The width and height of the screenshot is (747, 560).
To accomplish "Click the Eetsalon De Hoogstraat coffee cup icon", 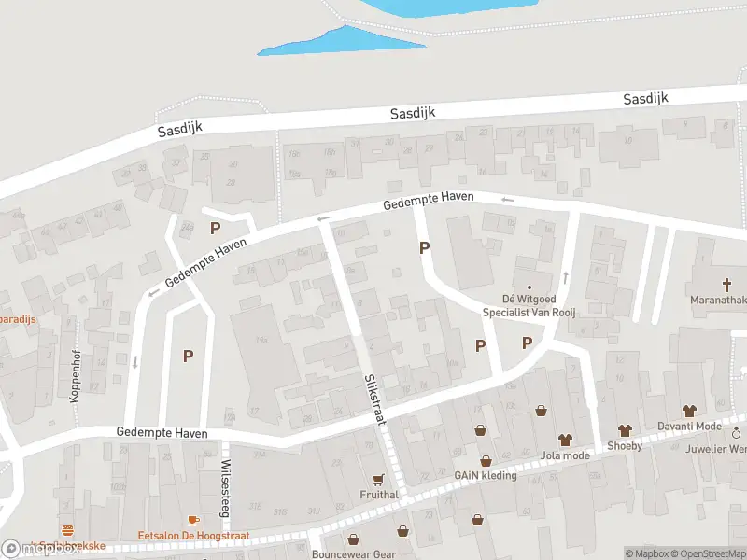I will click(193, 520).
